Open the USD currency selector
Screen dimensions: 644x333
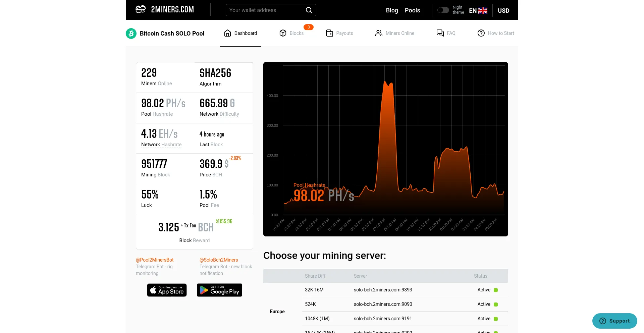point(503,11)
